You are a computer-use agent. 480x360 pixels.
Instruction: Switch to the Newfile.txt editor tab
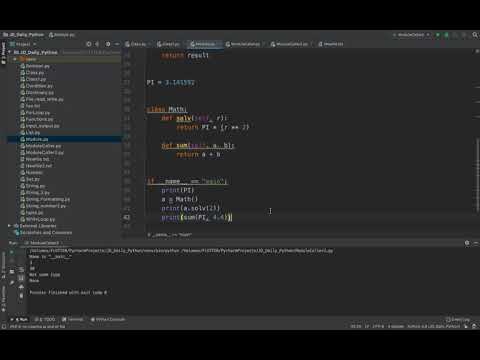click(x=331, y=44)
